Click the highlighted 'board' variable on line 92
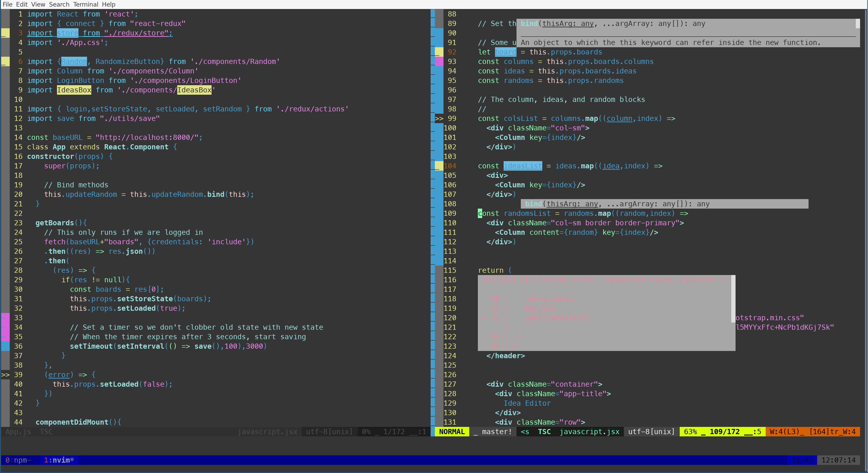Viewport: 868px width, 473px height. click(505, 52)
